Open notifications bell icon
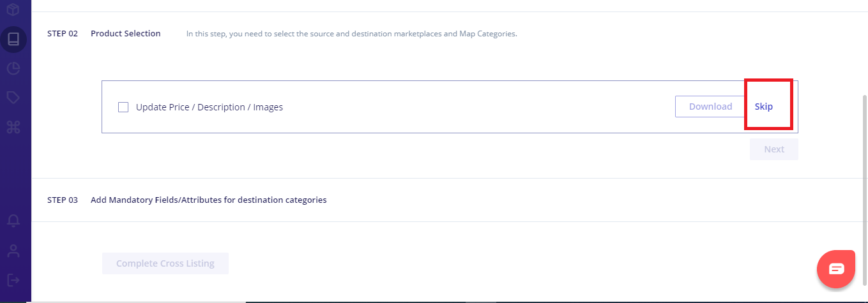 tap(13, 221)
